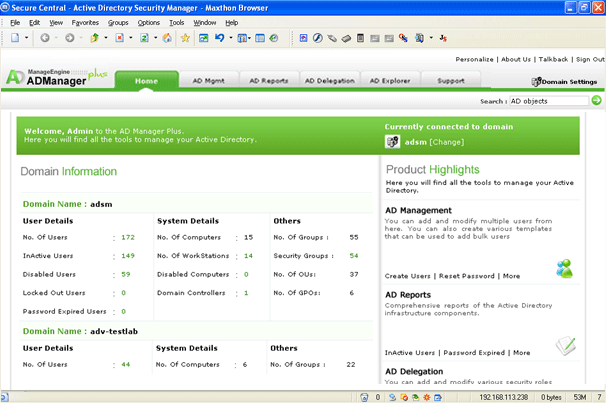Open Domain Settings
Image resolution: width=606 pixels, height=403 pixels.
564,82
